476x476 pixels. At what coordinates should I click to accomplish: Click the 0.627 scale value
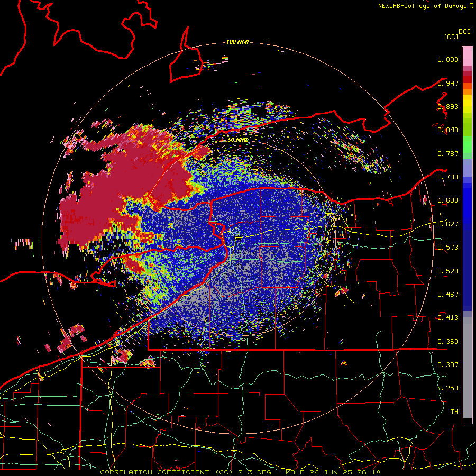point(448,224)
